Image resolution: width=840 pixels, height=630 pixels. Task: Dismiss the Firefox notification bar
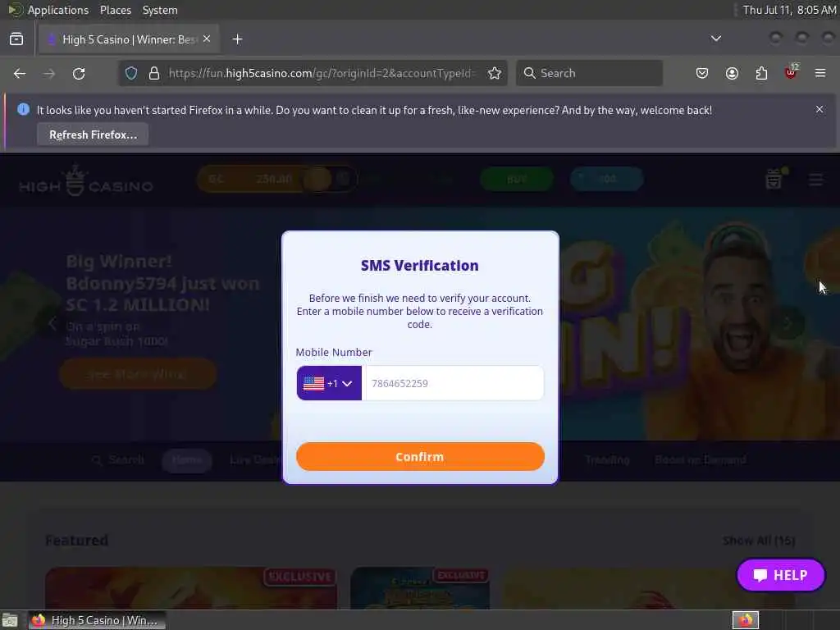click(819, 109)
